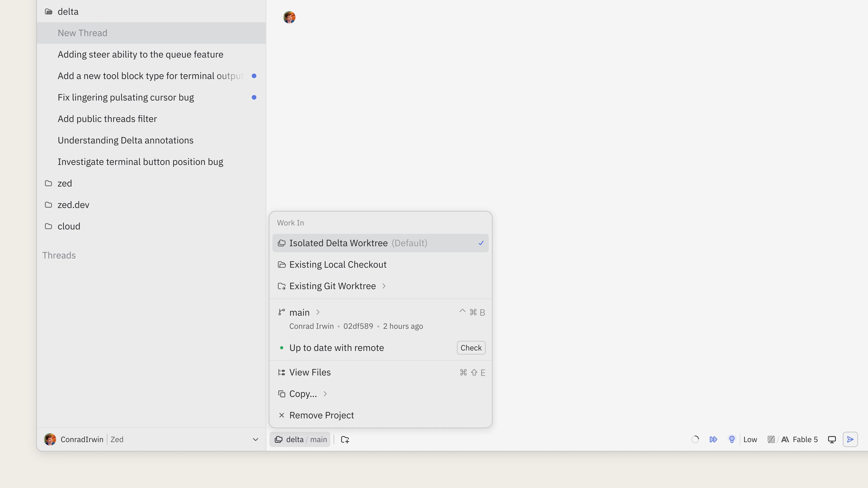This screenshot has width=868, height=488.
Task: Click the Conrad Irwin commit author text
Action: [x=311, y=326]
